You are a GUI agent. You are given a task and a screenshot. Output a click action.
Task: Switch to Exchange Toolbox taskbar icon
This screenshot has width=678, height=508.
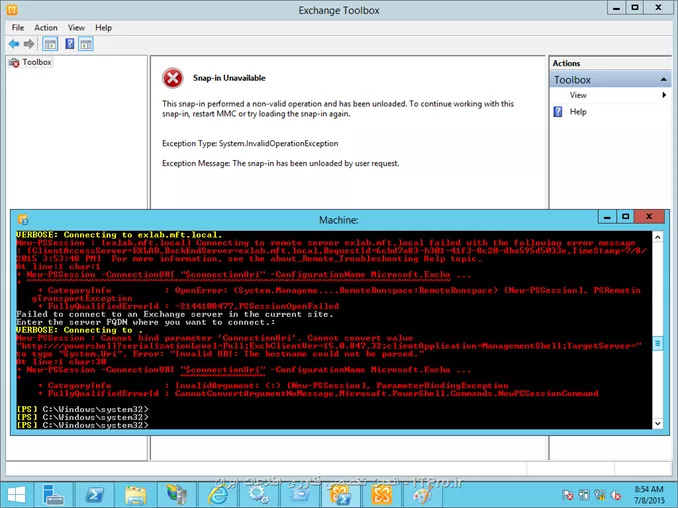click(381, 495)
